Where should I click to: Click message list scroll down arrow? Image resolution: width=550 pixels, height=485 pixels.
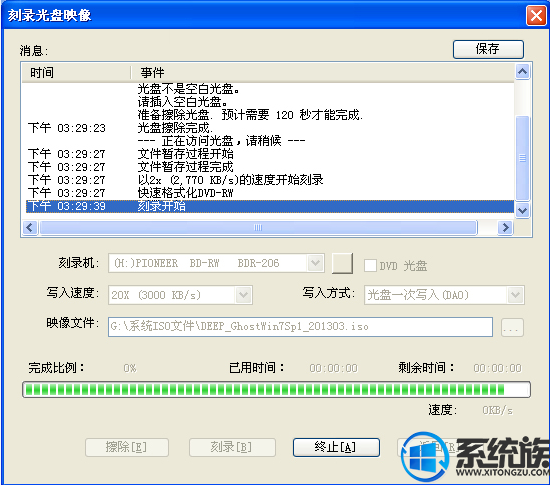tap(522, 210)
